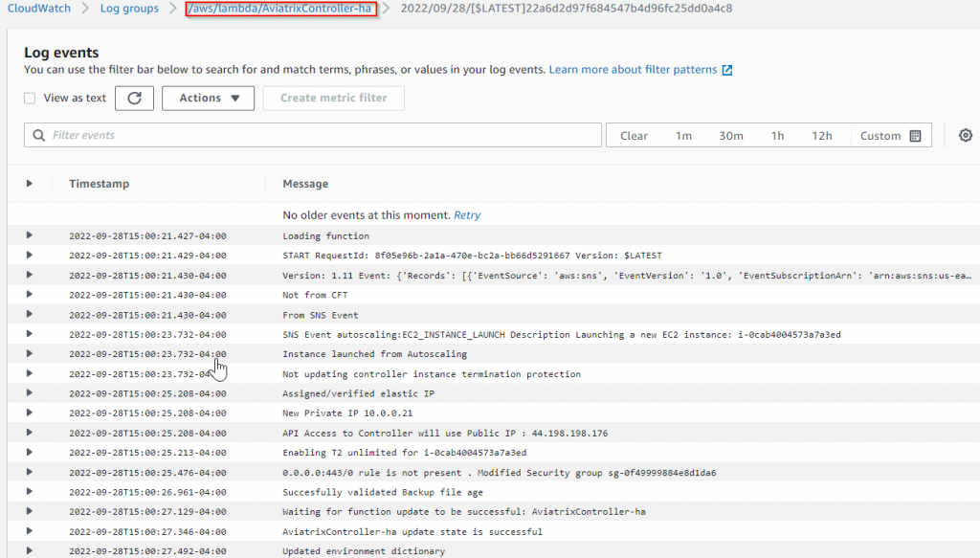Click Retry to load older events

click(x=467, y=215)
